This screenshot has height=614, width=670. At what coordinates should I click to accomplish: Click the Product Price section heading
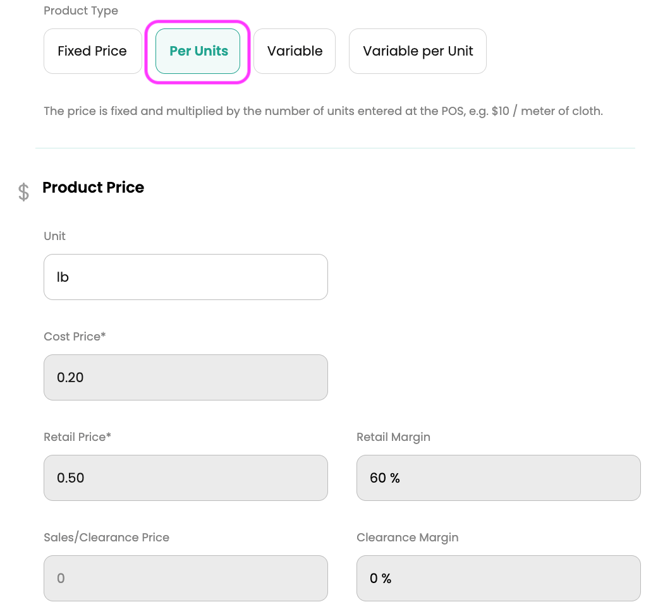(93, 188)
